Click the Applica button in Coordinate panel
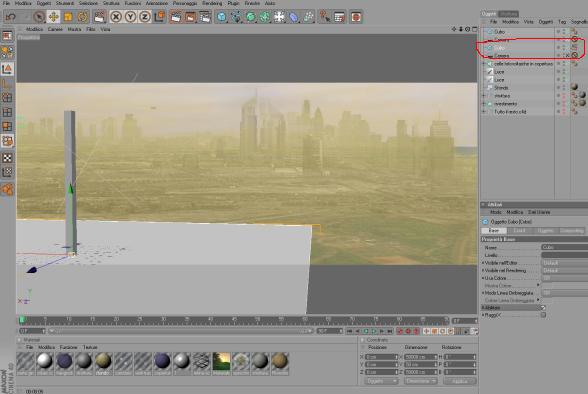 tap(460, 381)
